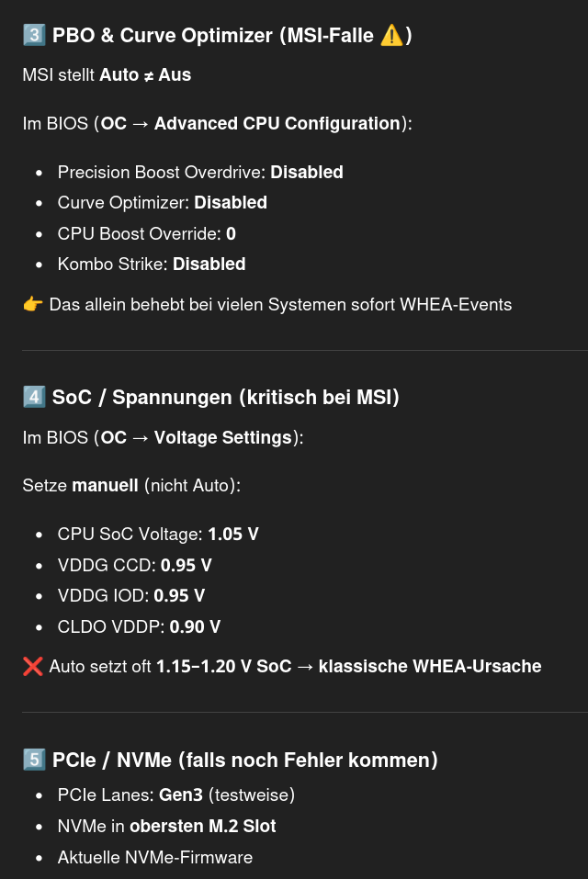Image resolution: width=588 pixels, height=879 pixels.
Task: Click the bold text 'Voltage Settings'
Action: [x=222, y=437]
